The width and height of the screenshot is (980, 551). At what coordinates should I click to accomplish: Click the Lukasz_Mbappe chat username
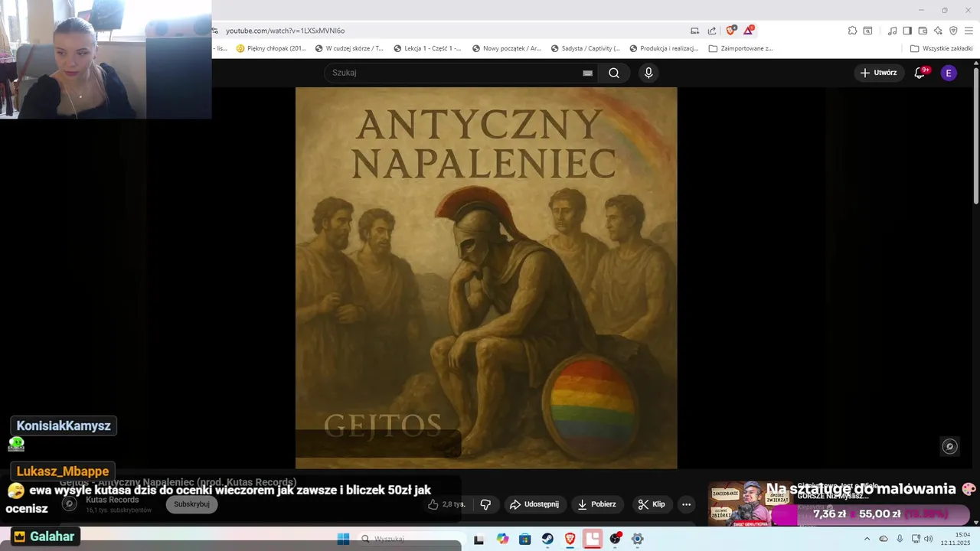tap(64, 471)
